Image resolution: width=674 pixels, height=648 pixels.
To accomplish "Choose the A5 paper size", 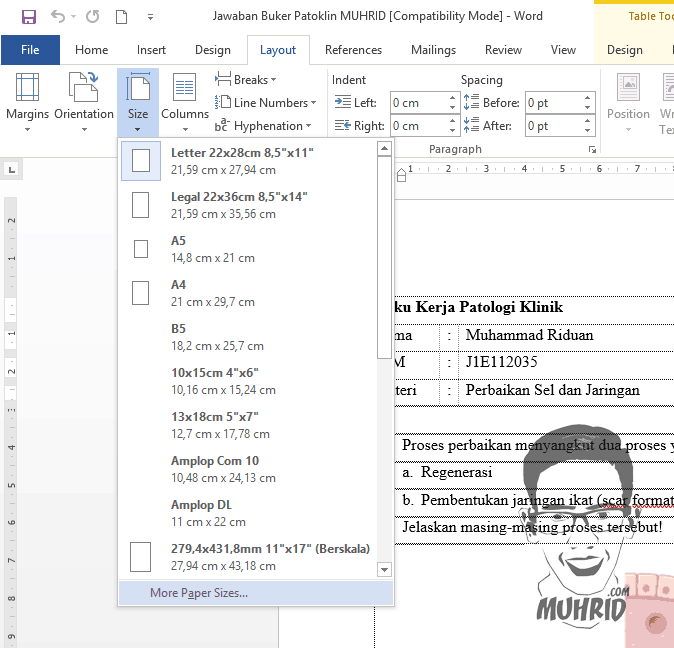I will coord(248,249).
